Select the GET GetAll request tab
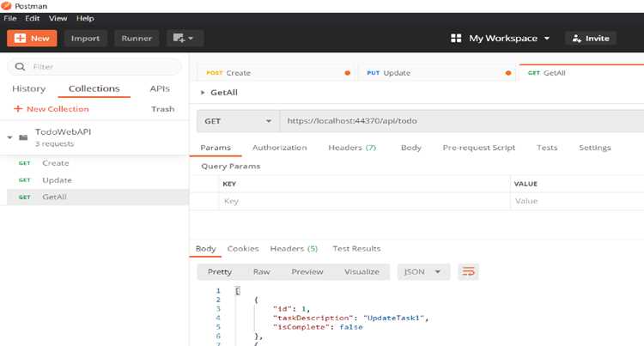The width and height of the screenshot is (644, 346). tap(581, 73)
